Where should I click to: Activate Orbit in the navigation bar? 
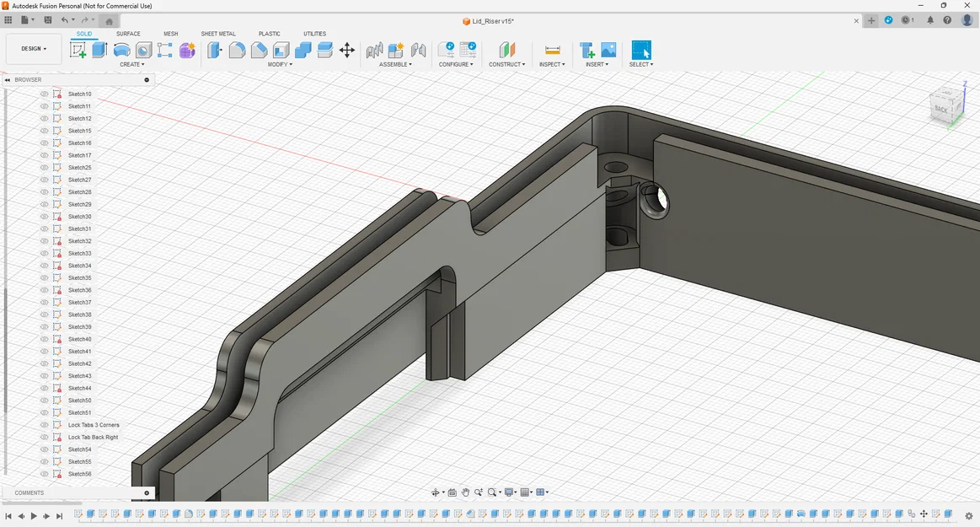pyautogui.click(x=436, y=492)
